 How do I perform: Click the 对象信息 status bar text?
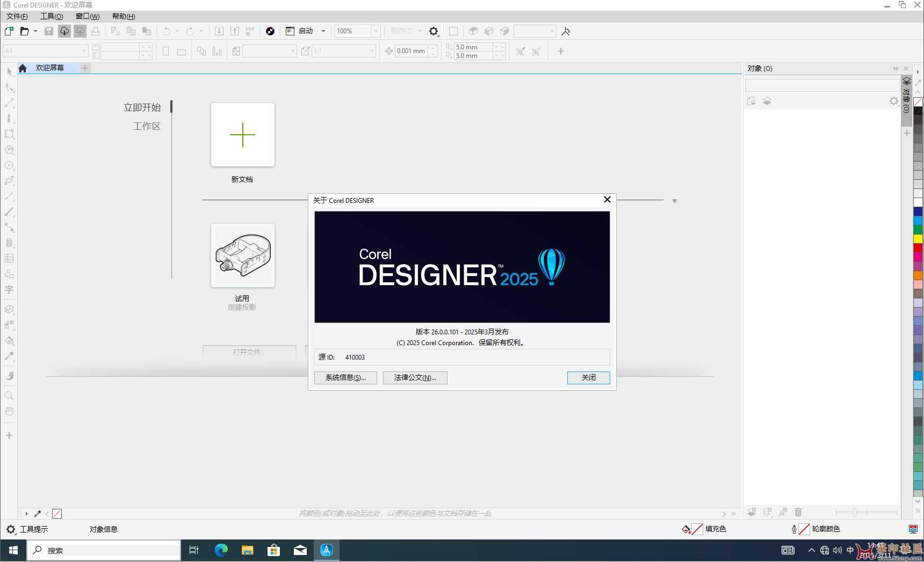coord(103,529)
